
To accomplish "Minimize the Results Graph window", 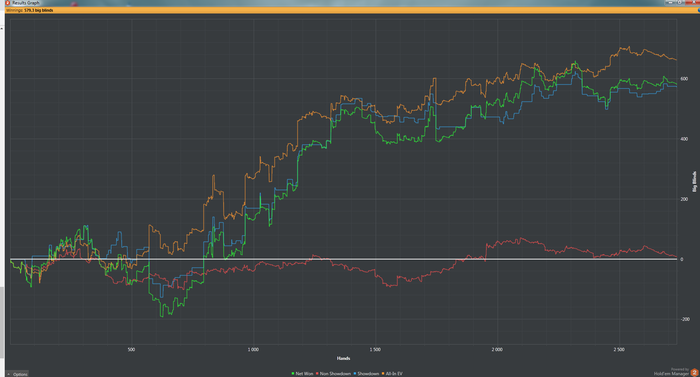I will pyautogui.click(x=670, y=2).
